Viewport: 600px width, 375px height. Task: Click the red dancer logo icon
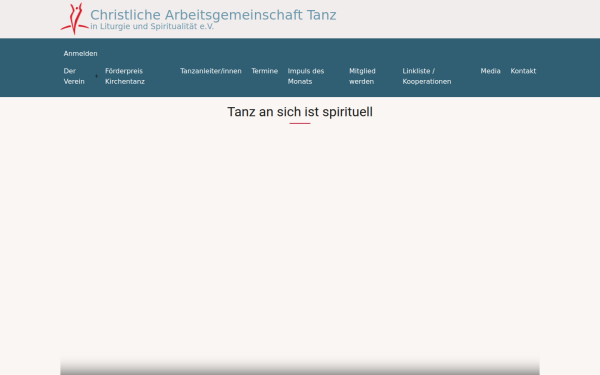(75, 19)
